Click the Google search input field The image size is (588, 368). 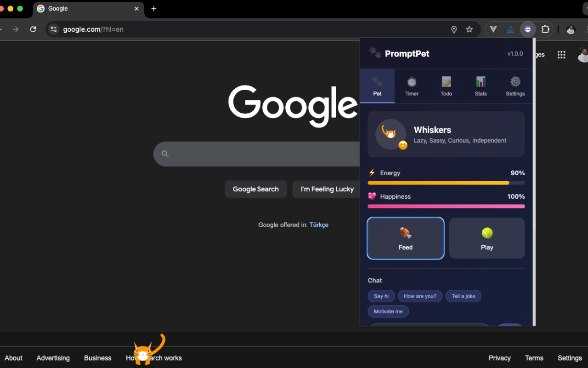pyautogui.click(x=257, y=154)
